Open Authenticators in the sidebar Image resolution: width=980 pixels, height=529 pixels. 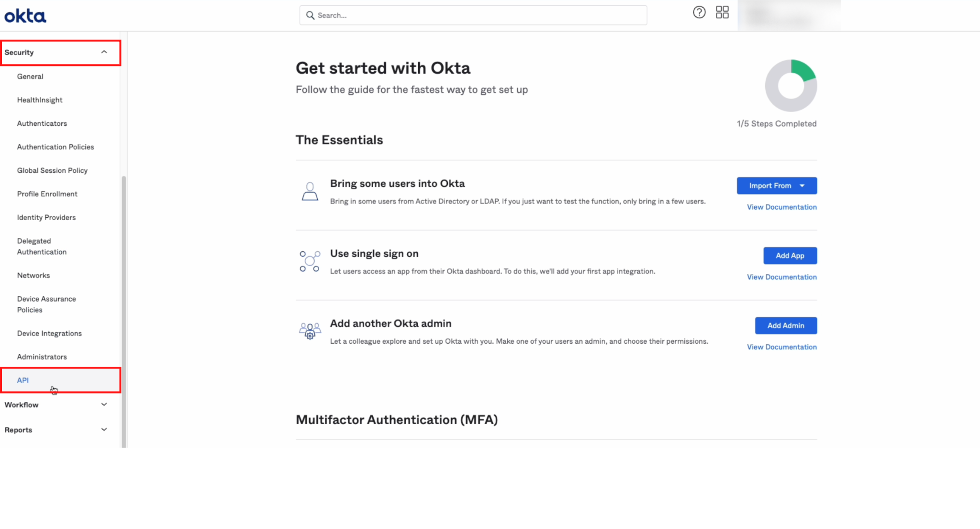tap(42, 124)
